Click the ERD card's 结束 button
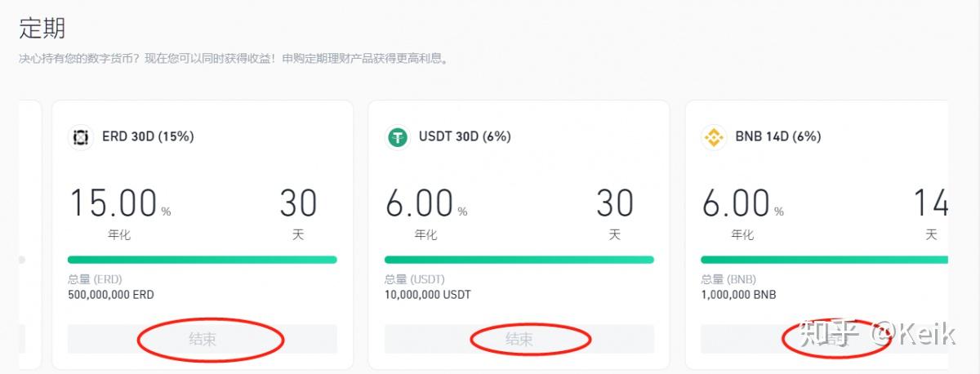 tap(203, 339)
